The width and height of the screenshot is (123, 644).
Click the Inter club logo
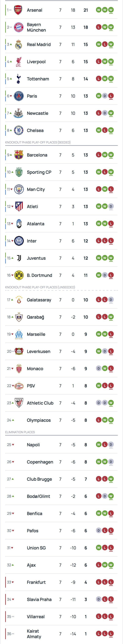tap(19, 241)
